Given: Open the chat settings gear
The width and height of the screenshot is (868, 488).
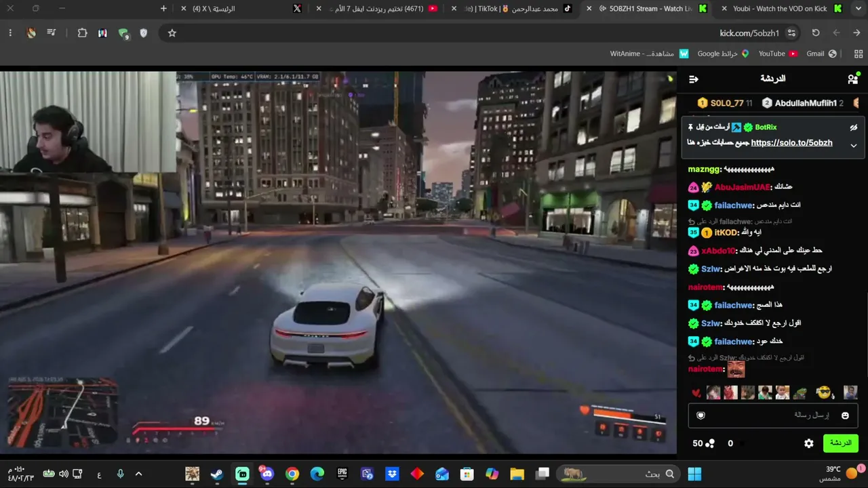Looking at the screenshot, I should pyautogui.click(x=809, y=443).
